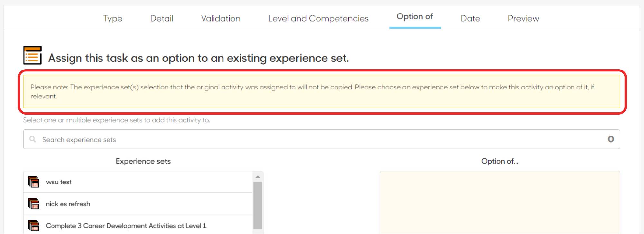Open the Detail tab
Viewport: 644px width, 234px height.
pyautogui.click(x=162, y=18)
